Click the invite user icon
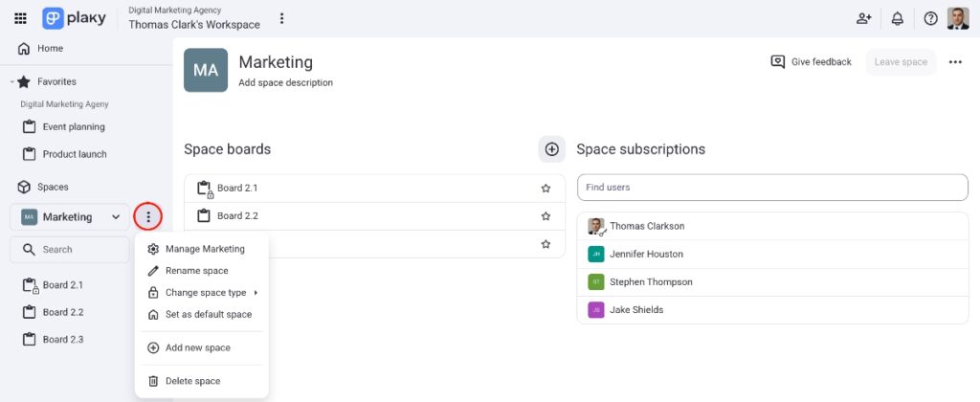Screen dimensions: 980x402 click(864, 18)
